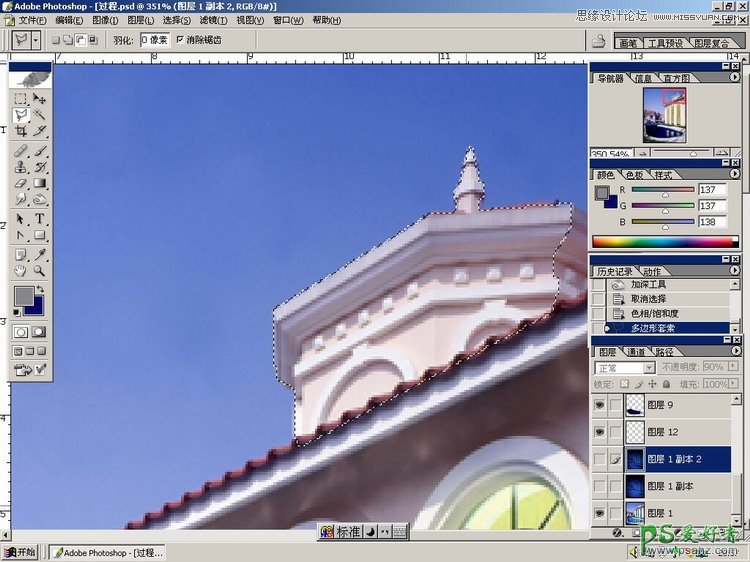
Task: Click the 羽化 feather input field
Action: tap(154, 40)
